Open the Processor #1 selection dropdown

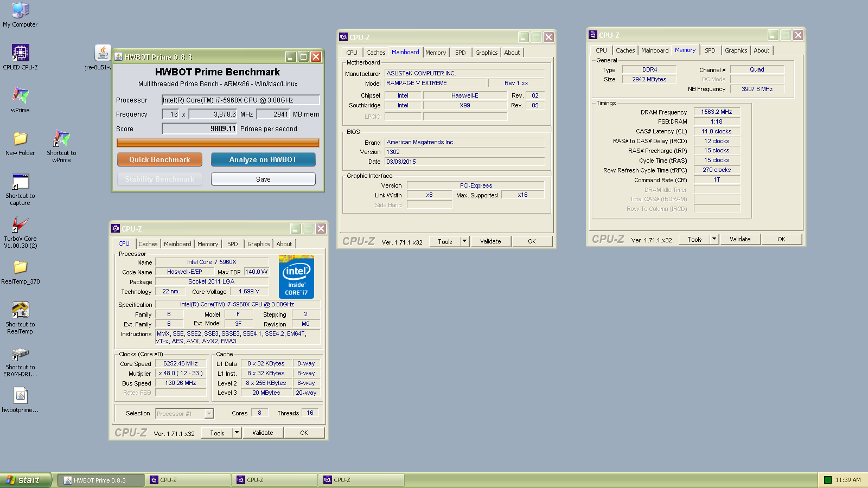pyautogui.click(x=209, y=414)
